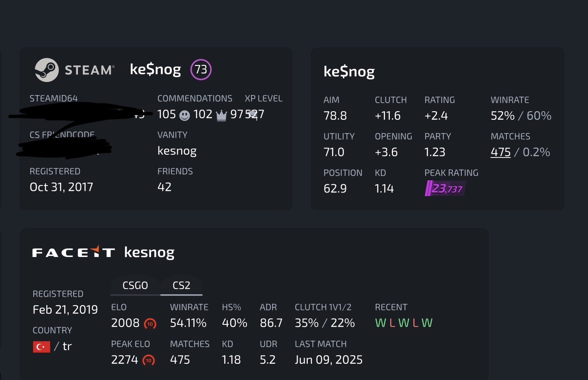Screen dimensions: 588x380
Task: Click the Steam registered date Oct 31, 2017
Action: [61, 187]
